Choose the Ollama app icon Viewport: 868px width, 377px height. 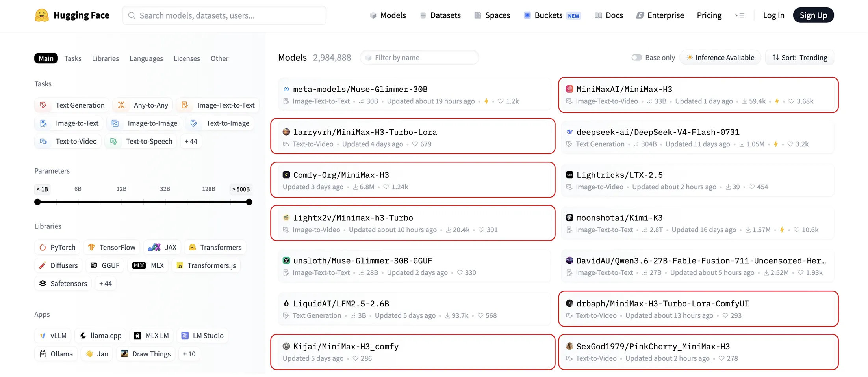[x=43, y=354]
